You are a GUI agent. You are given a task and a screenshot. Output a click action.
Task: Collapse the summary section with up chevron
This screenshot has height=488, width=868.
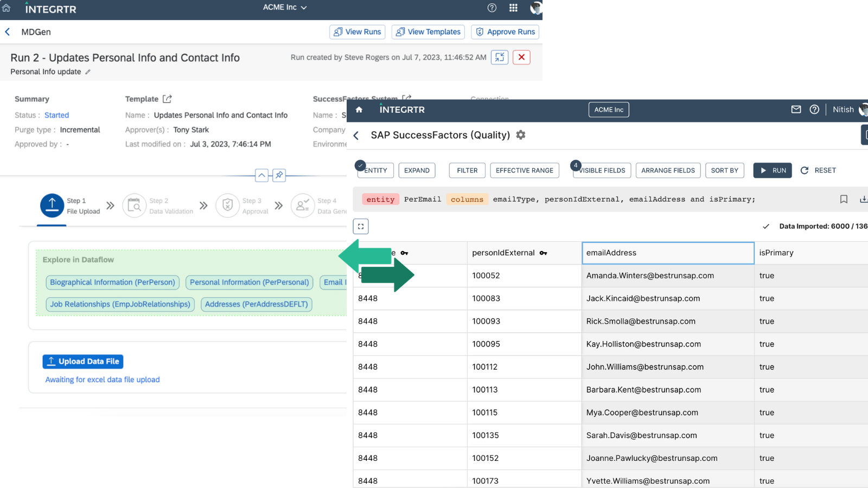pyautogui.click(x=261, y=175)
